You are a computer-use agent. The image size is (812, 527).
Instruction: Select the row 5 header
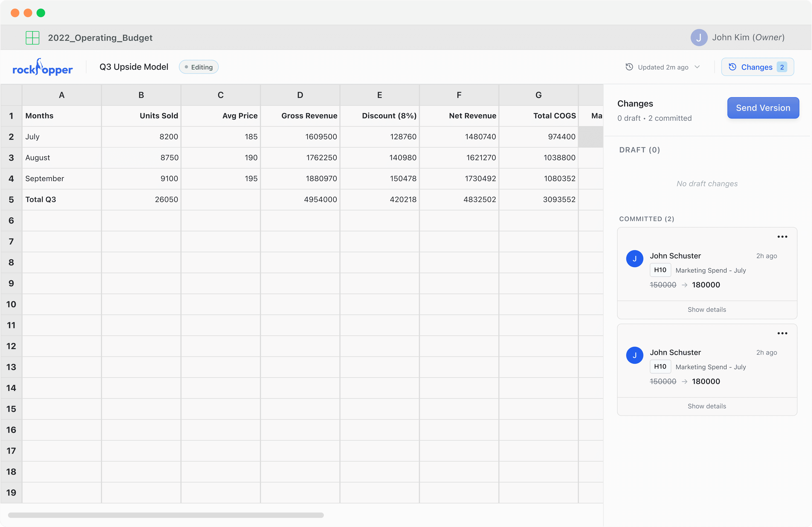coord(11,199)
